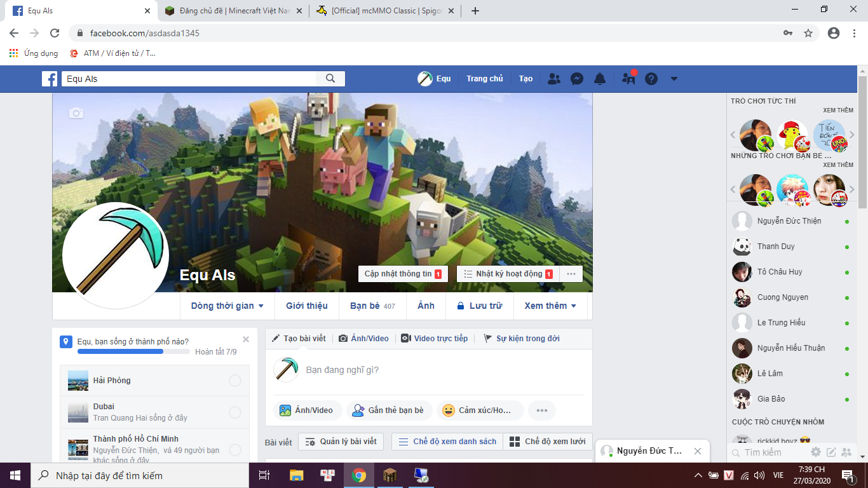
Task: Show next games in Trò chơi tức thì
Action: 853,135
